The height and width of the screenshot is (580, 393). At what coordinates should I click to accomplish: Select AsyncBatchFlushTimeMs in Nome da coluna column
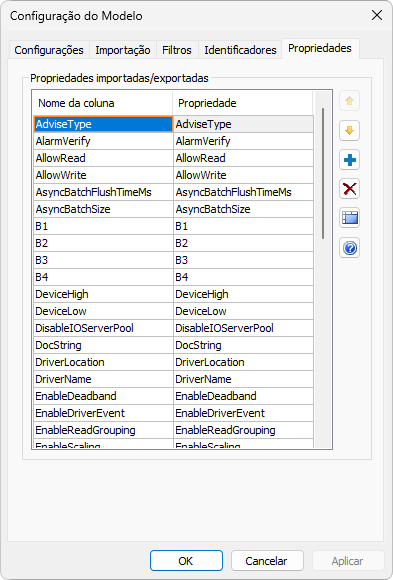coord(103,192)
